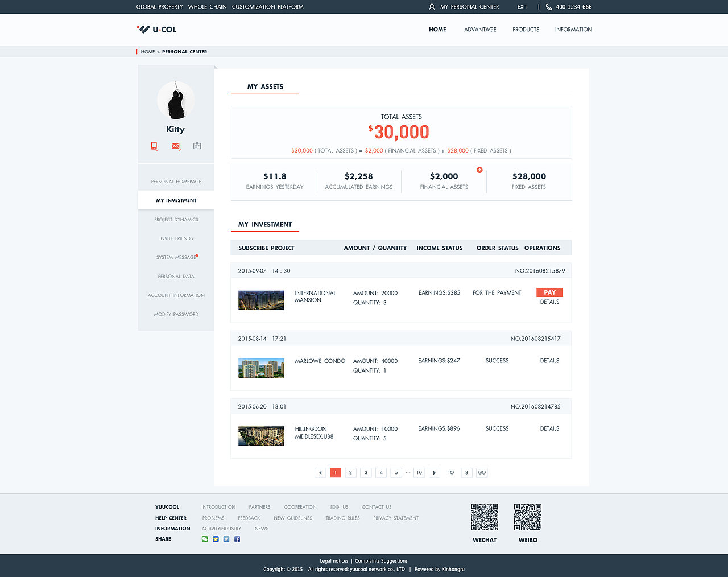Open the Information navigation item

tap(573, 30)
